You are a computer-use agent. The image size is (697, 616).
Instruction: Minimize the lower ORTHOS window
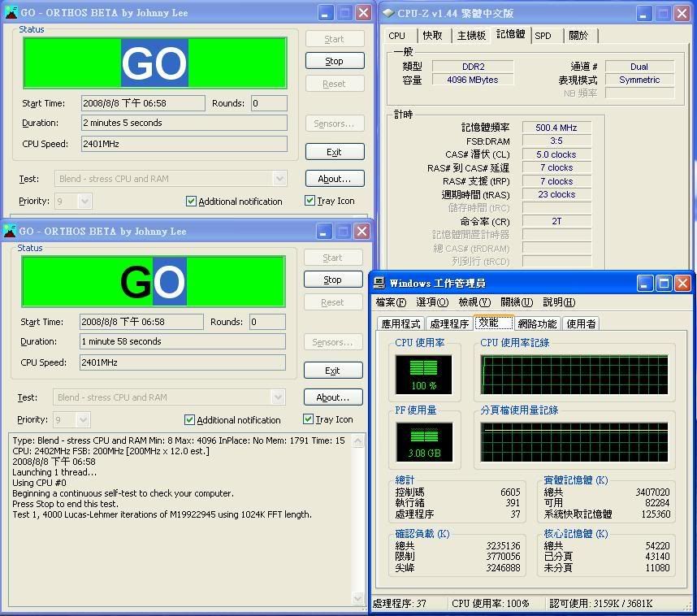[x=323, y=232]
